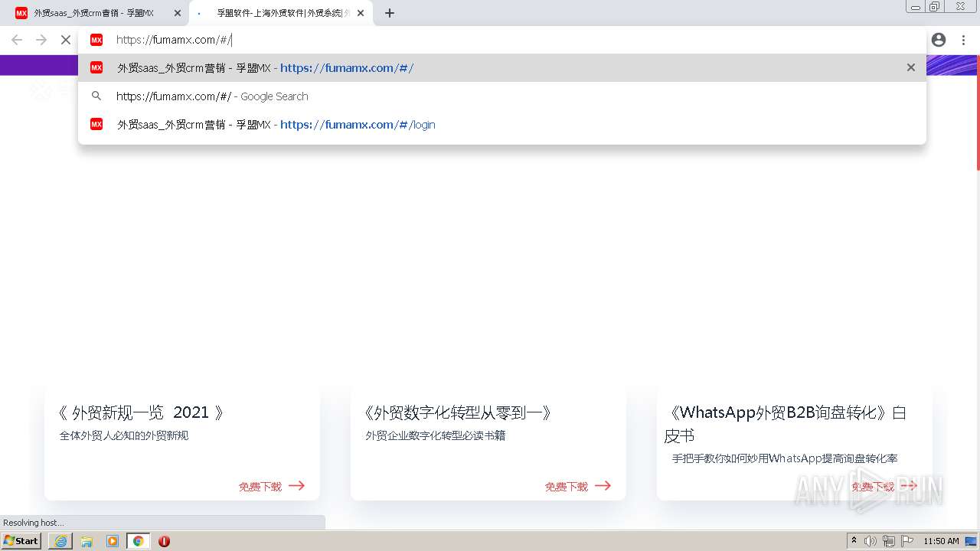This screenshot has width=980, height=551.
Task: Close the 外贸saas_外贸crm营销 tab
Action: pyautogui.click(x=178, y=13)
